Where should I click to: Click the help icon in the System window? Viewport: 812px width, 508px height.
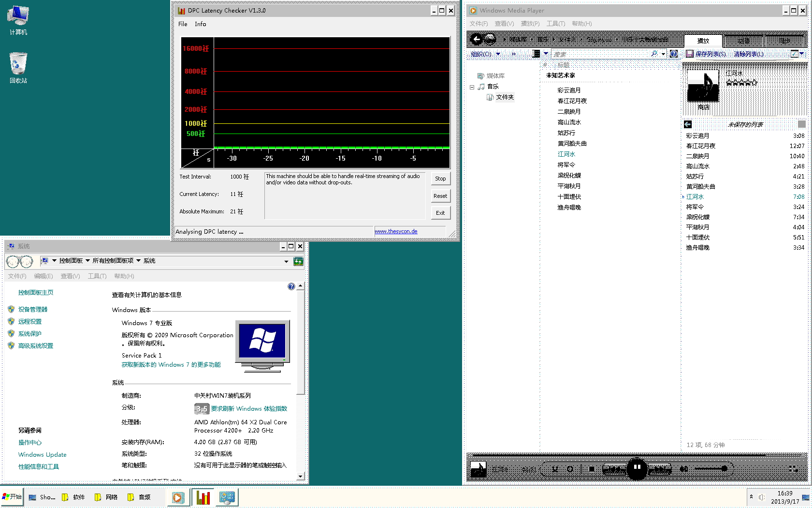tap(291, 286)
